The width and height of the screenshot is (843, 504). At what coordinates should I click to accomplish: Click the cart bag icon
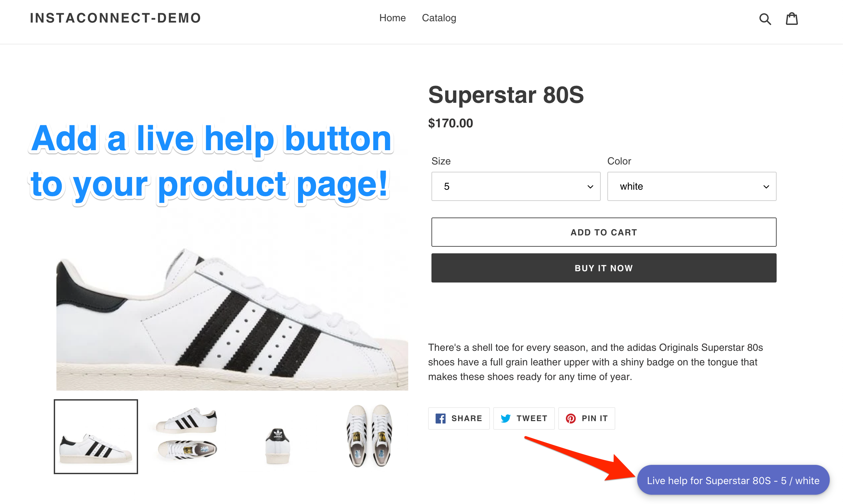click(792, 18)
